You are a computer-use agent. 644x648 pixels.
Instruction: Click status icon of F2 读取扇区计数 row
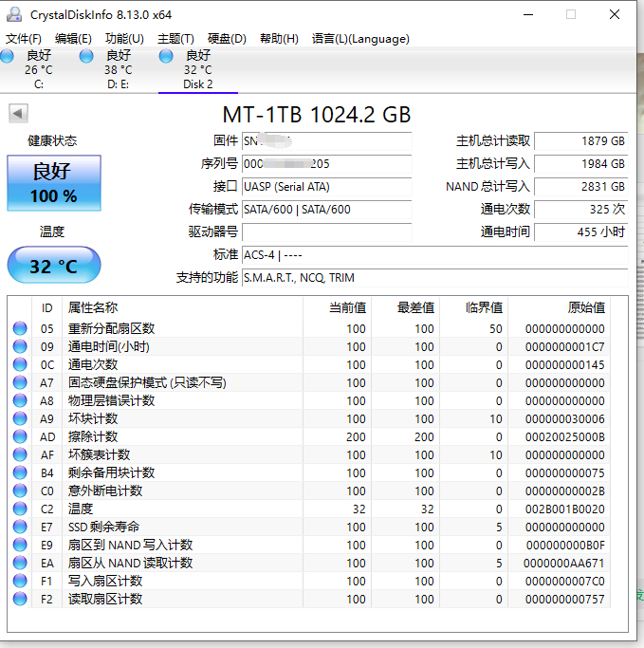20,599
